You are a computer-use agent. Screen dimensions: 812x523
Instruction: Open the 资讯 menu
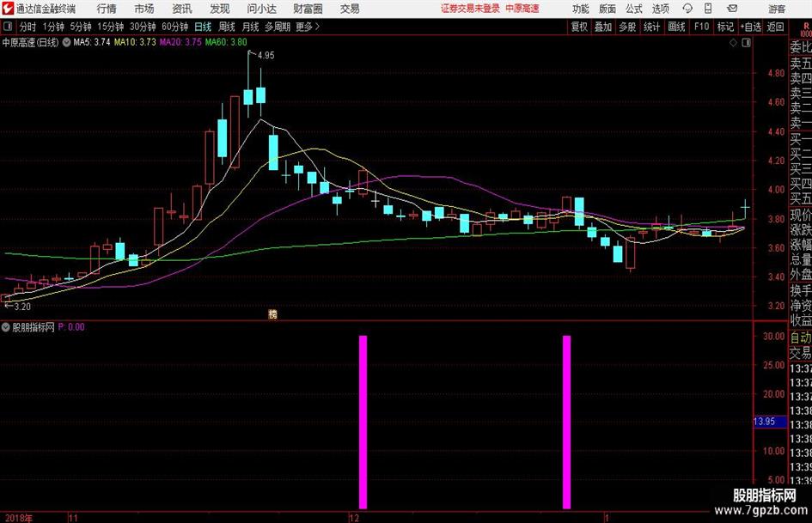182,9
